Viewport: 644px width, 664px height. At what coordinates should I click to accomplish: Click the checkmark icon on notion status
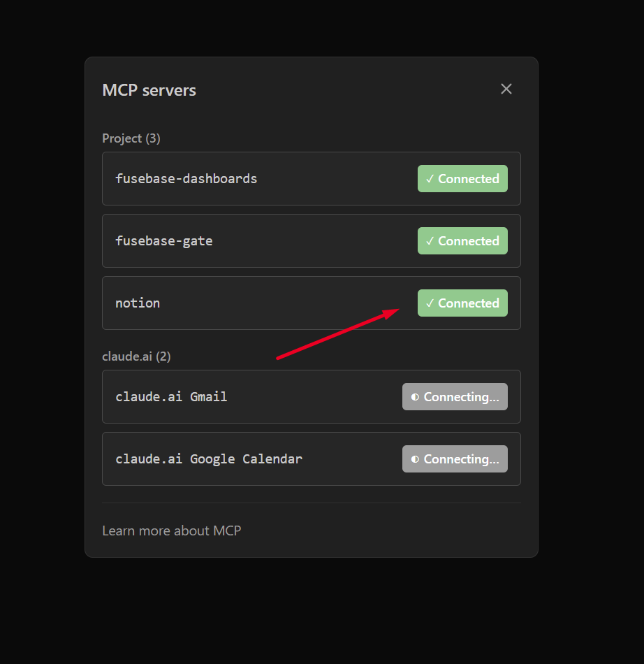pos(430,303)
